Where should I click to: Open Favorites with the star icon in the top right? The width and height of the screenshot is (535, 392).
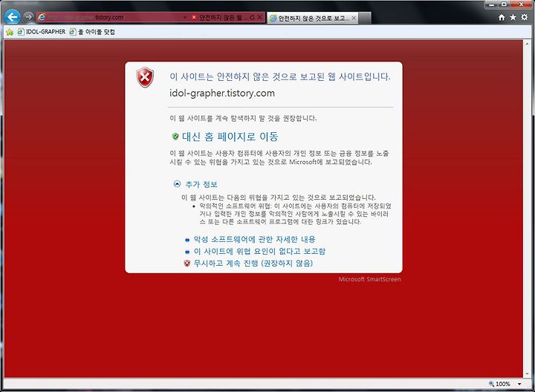[513, 17]
